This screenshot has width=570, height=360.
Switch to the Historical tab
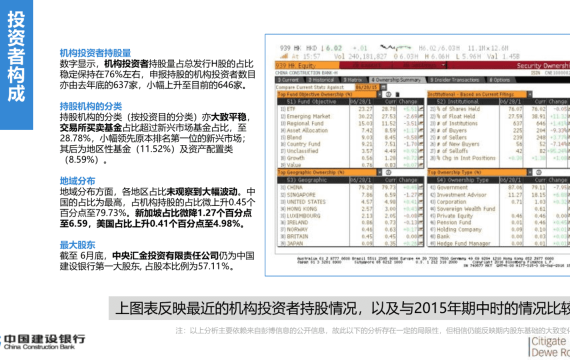pos(321,80)
